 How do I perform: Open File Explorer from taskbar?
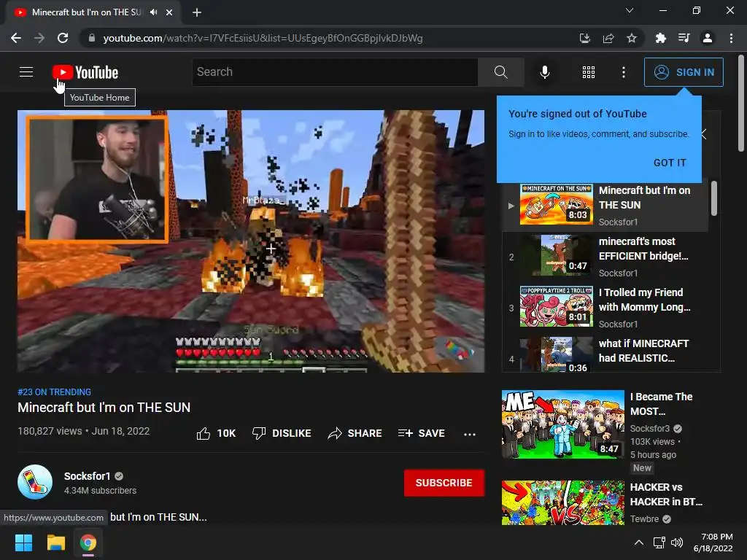tap(55, 542)
